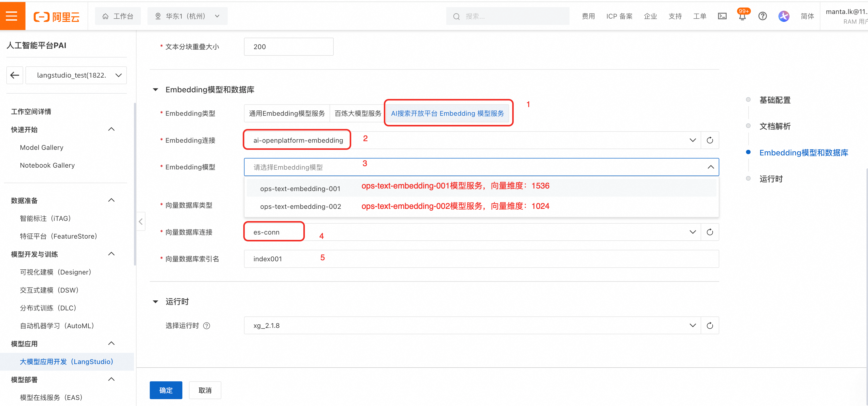Click the back arrow beside workspace selector

(15, 75)
